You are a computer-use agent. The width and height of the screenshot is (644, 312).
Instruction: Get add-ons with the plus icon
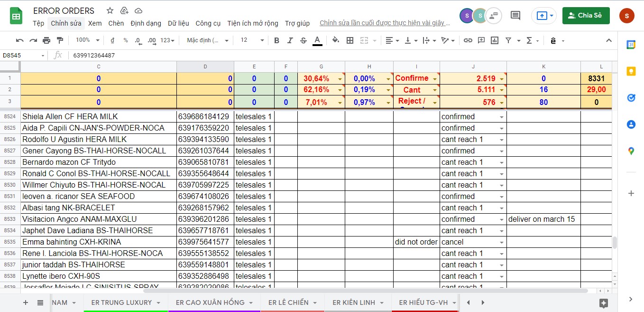[x=631, y=193]
